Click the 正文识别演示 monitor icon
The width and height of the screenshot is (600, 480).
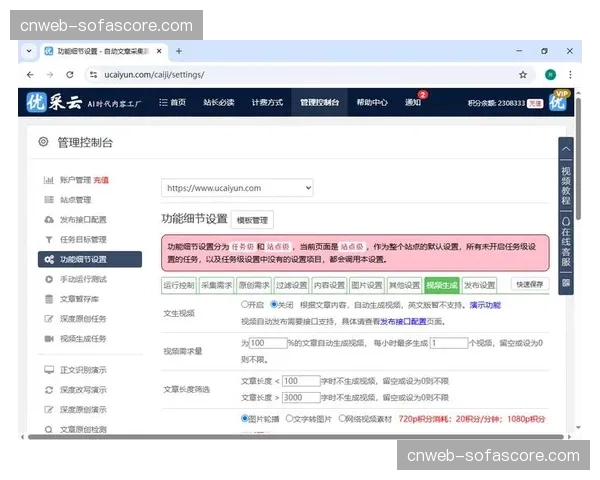coord(49,370)
